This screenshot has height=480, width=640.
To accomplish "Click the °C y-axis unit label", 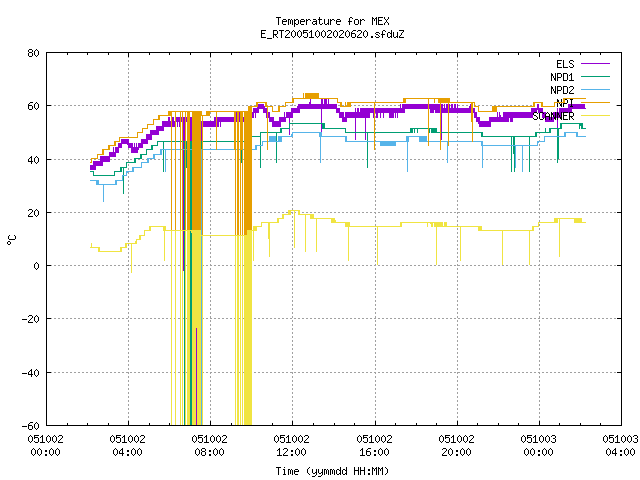I will click(11, 240).
